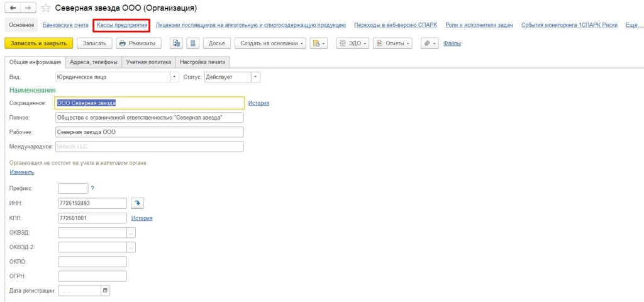Click the copy document icon after Реквизиты
644x302 pixels.
click(x=177, y=43)
